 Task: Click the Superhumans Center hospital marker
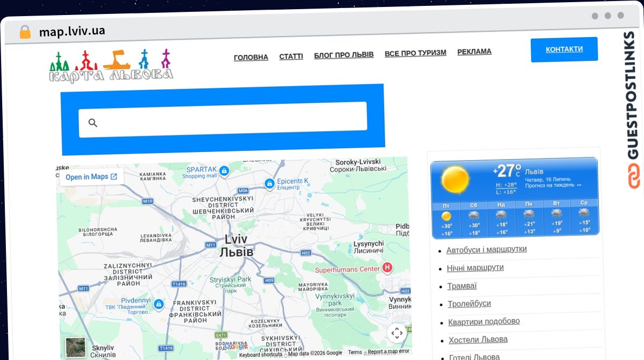[x=387, y=268]
